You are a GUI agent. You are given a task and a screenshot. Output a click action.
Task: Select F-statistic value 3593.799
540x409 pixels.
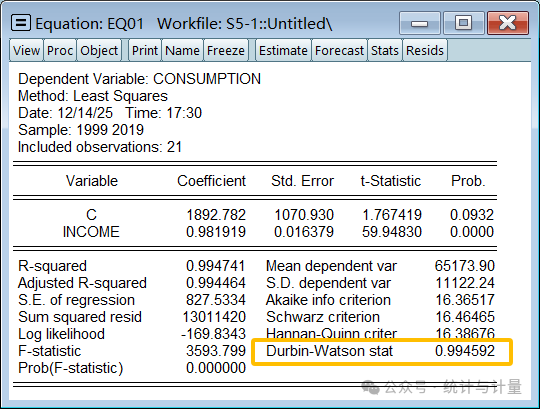216,351
